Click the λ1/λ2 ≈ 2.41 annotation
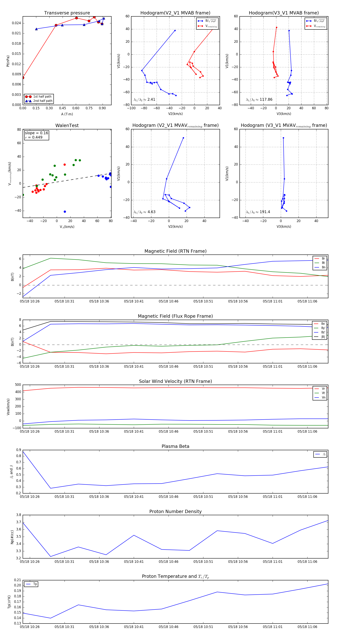The height and width of the screenshot is (644, 351). (144, 100)
